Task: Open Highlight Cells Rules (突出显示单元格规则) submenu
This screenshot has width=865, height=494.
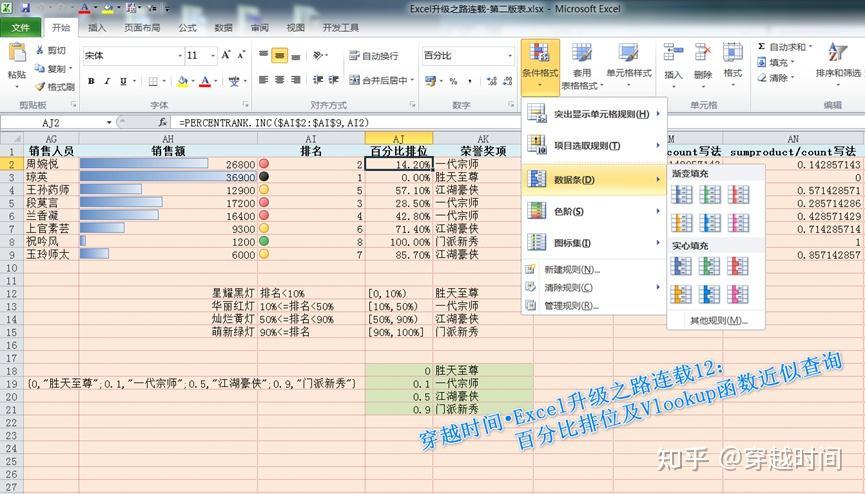Action: click(594, 114)
